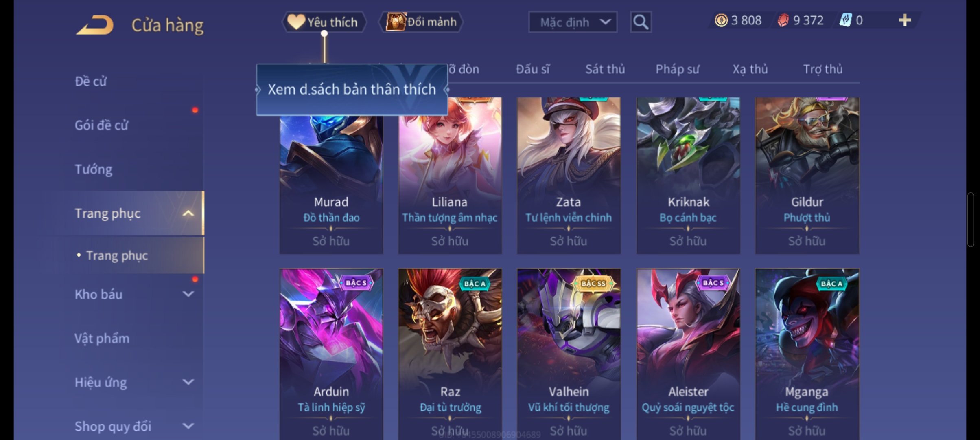Expand the Kho báu sidebar section
The height and width of the screenshot is (440, 980).
pos(188,294)
